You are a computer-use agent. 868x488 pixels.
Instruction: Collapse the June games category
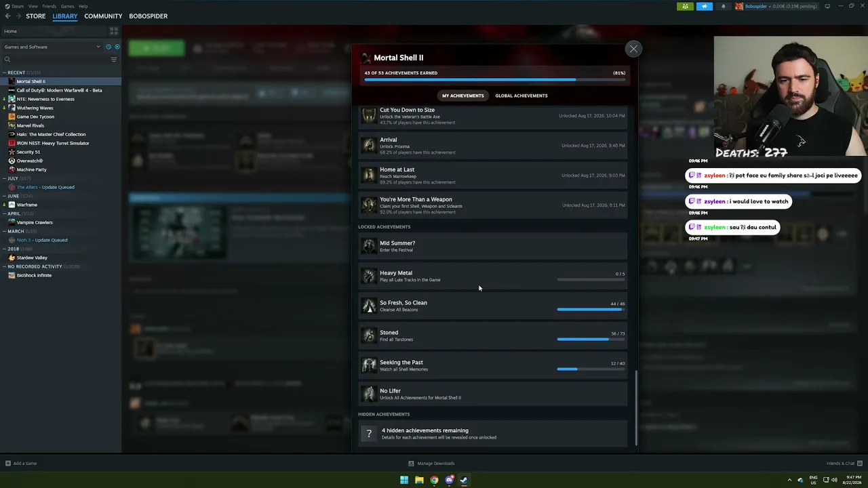4,196
